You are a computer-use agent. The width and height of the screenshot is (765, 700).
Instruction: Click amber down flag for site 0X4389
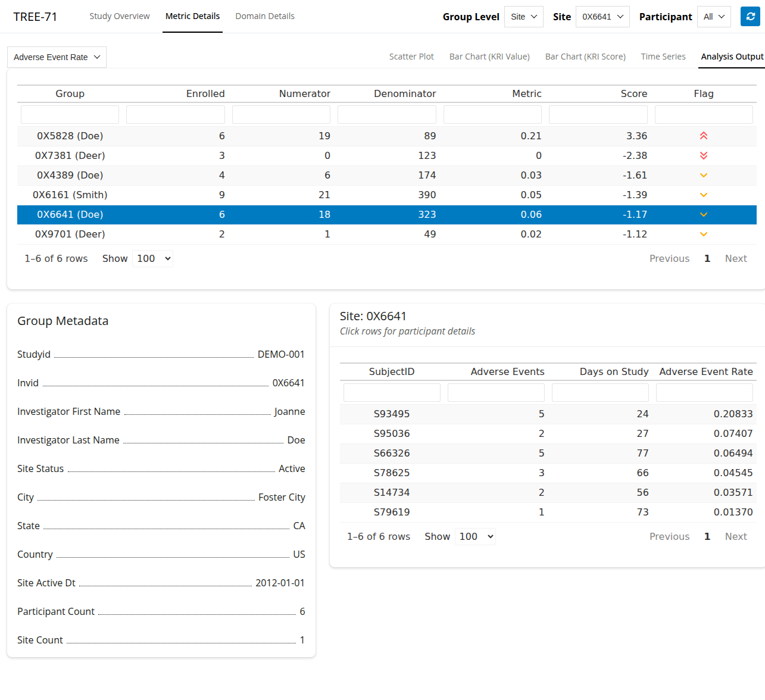click(x=703, y=175)
